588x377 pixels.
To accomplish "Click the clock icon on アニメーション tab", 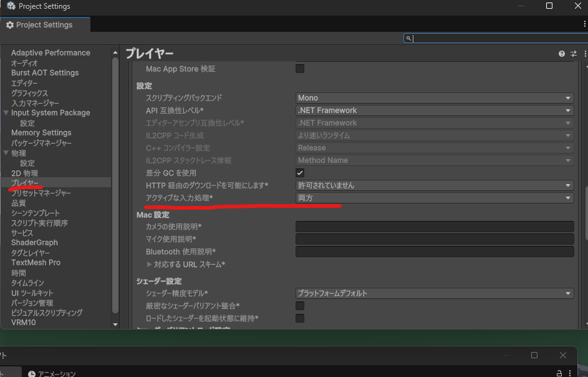I will pyautogui.click(x=32, y=373).
